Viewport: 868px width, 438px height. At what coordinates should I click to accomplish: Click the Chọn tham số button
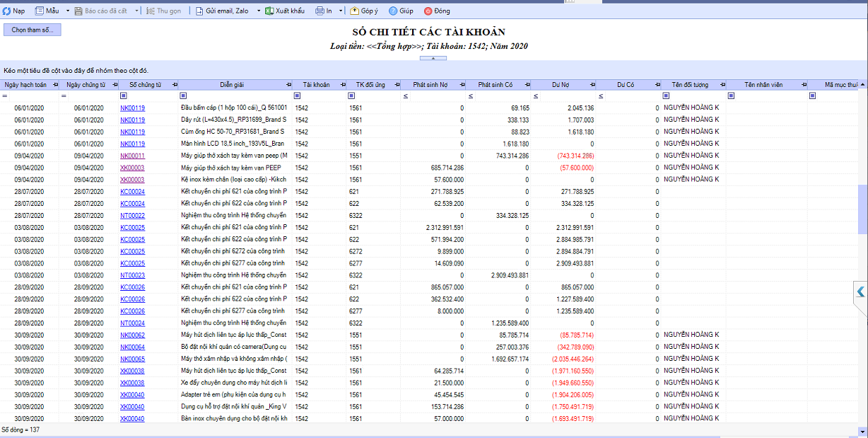tap(32, 30)
